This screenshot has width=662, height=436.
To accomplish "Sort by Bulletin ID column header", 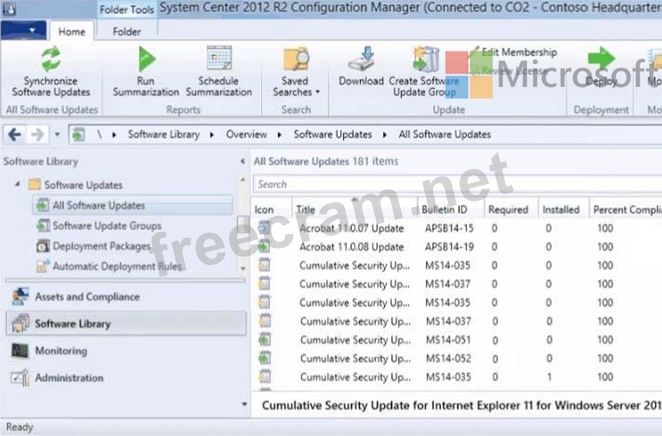I will 444,210.
